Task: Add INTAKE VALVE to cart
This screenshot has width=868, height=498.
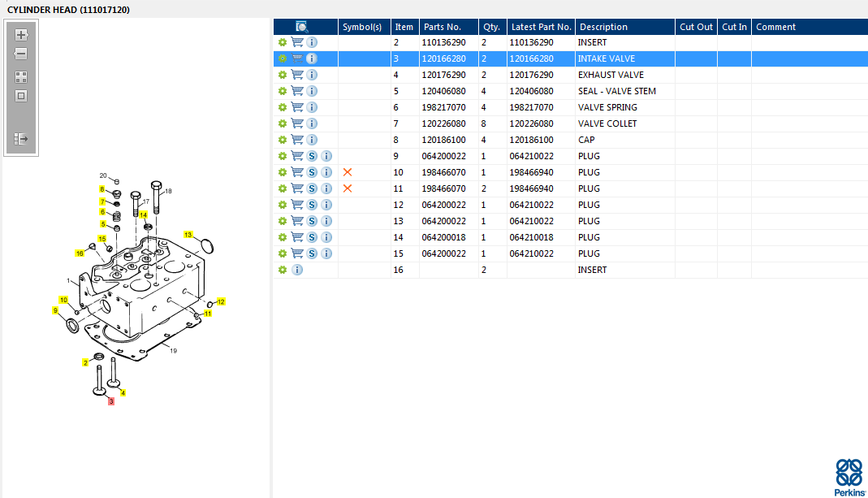Action: pos(297,58)
